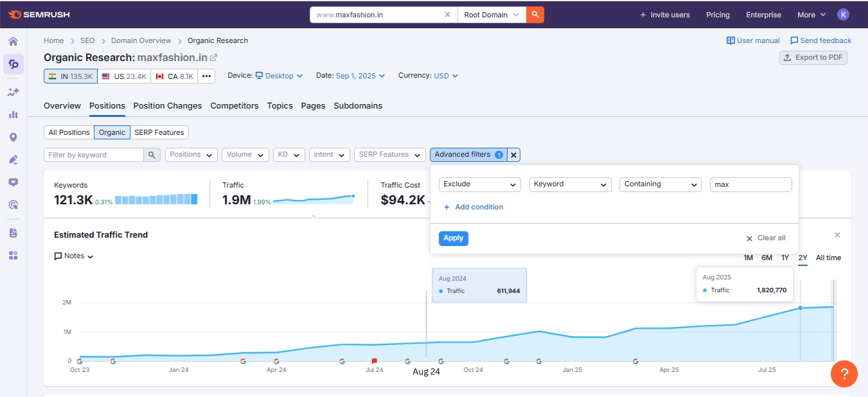Open the user avatar K menu
This screenshot has width=868, height=397.
[x=843, y=15]
